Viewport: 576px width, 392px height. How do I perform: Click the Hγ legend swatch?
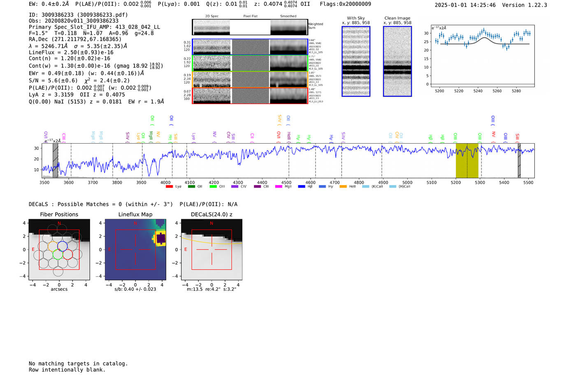(322, 187)
